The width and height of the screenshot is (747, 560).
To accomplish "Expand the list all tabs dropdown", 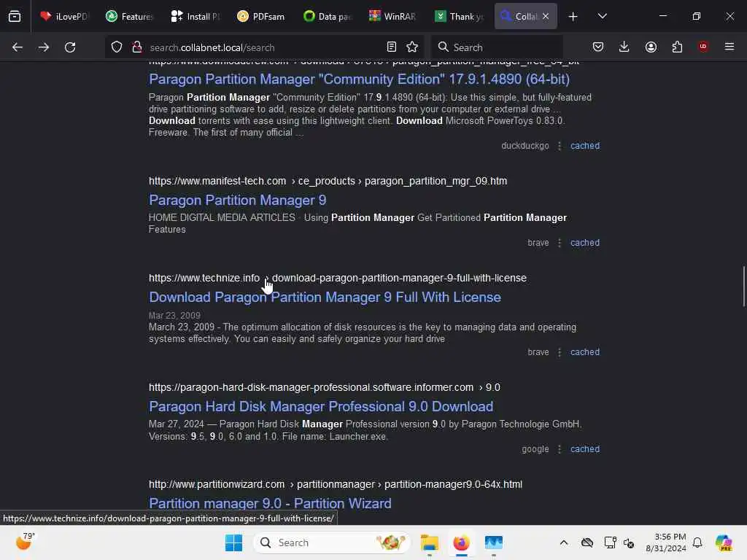I will (602, 16).
